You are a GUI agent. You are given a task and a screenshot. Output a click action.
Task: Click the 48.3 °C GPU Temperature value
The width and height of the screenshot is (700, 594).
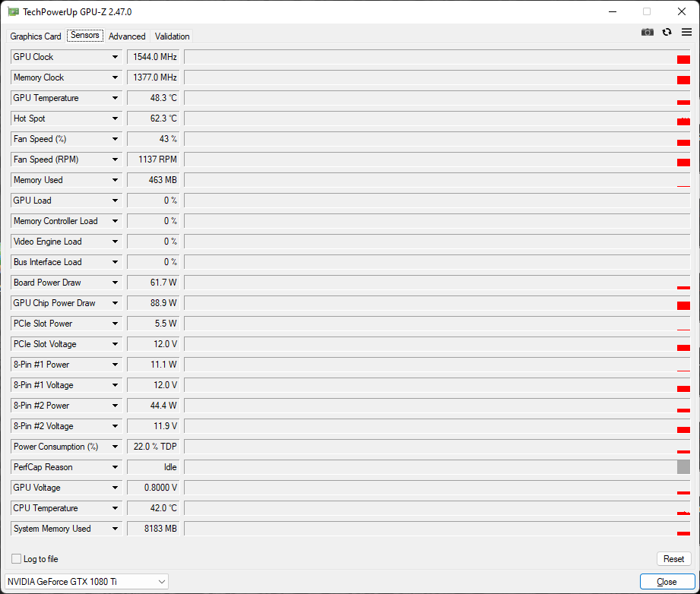(x=153, y=98)
